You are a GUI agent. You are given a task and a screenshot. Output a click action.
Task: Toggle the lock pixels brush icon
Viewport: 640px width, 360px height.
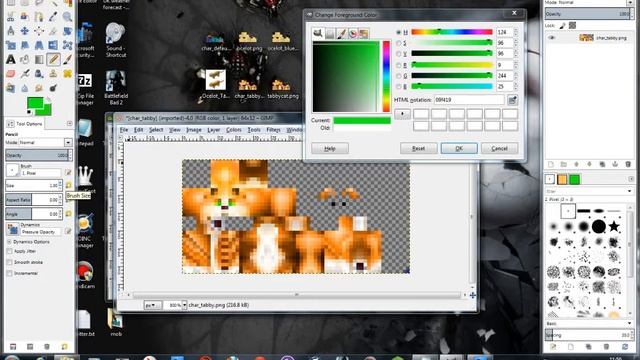(x=562, y=26)
